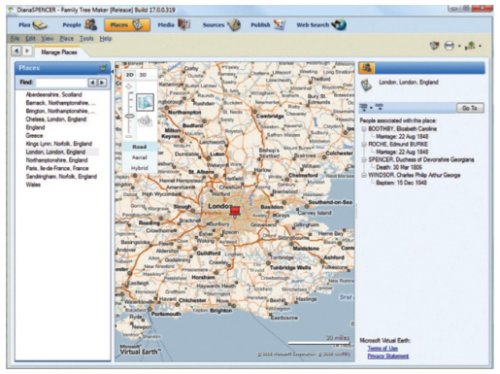Select Kings Lynn, Norfolk, England
Image resolution: width=500 pixels, height=374 pixels.
click(x=59, y=144)
